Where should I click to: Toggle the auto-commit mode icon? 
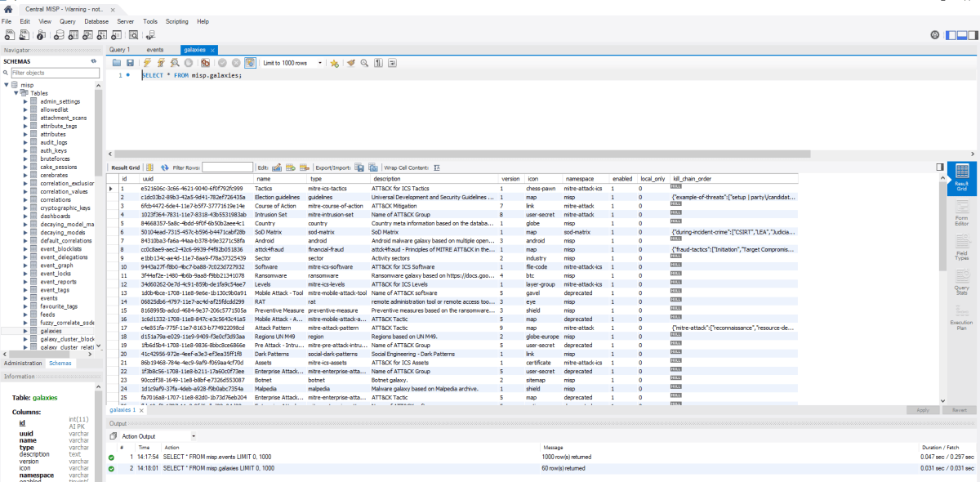pyautogui.click(x=250, y=63)
